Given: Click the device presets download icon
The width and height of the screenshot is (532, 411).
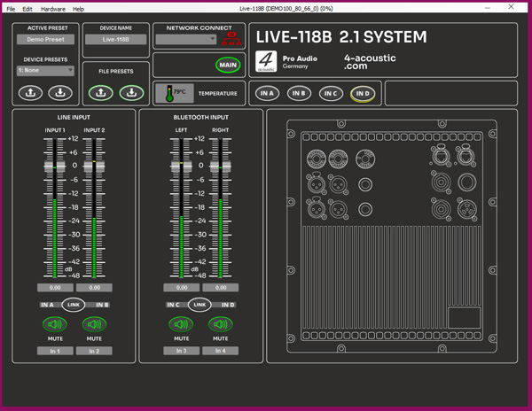Looking at the screenshot, I should point(60,91).
